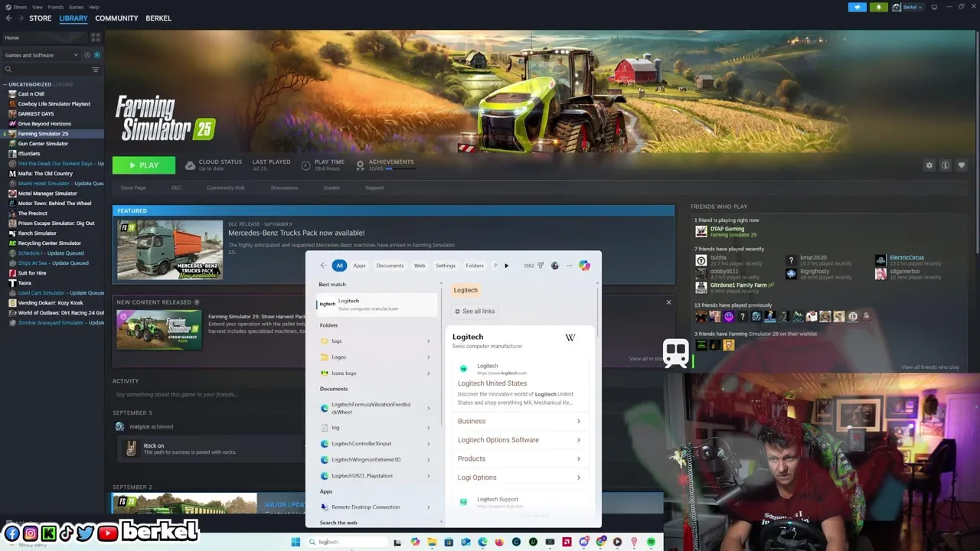Open the Store Page link
The image size is (980, 551).
pos(133,187)
